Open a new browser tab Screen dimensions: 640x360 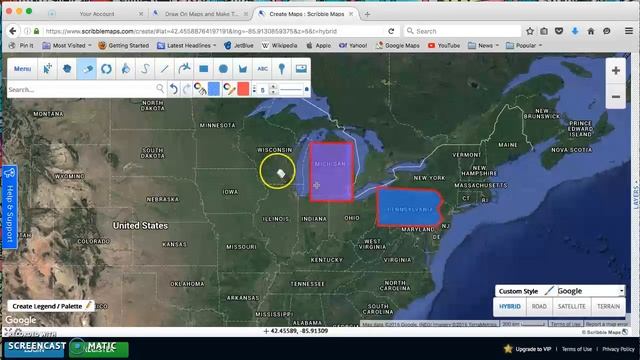367,14
